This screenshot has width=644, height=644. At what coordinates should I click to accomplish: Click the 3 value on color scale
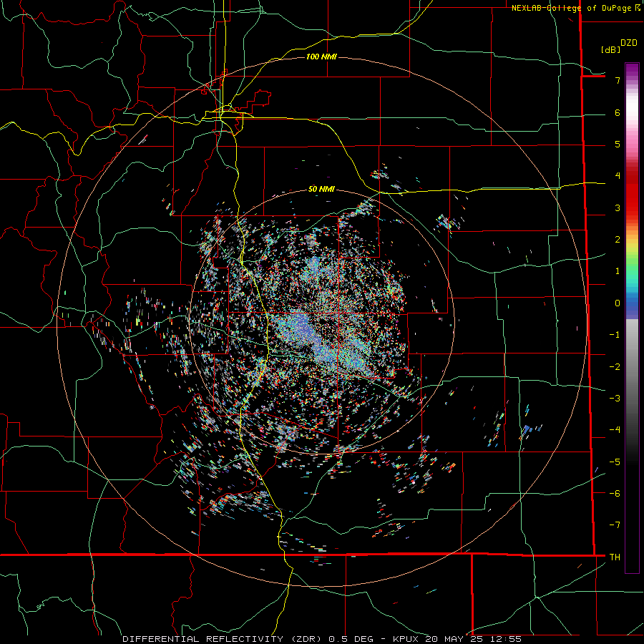pyautogui.click(x=618, y=208)
